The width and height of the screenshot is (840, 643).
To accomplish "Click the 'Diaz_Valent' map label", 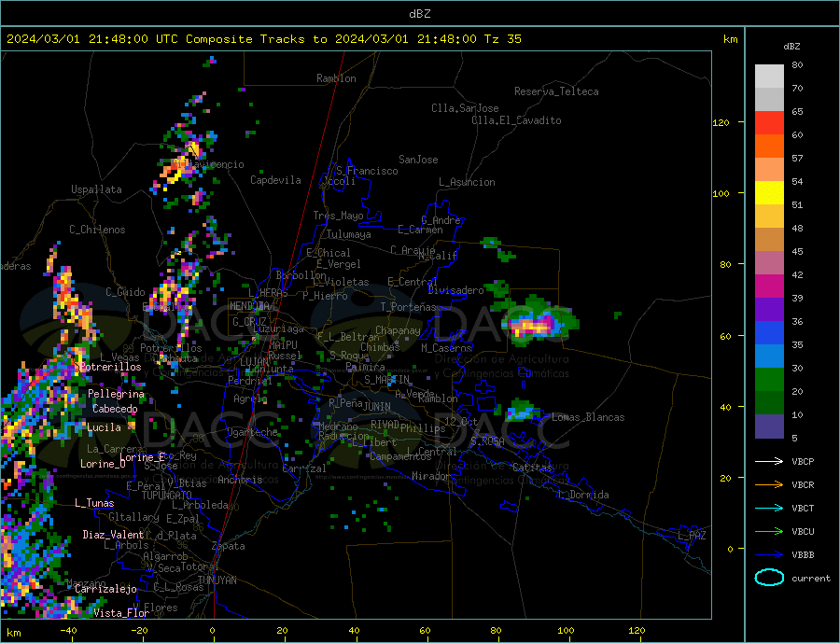I will 113,535.
